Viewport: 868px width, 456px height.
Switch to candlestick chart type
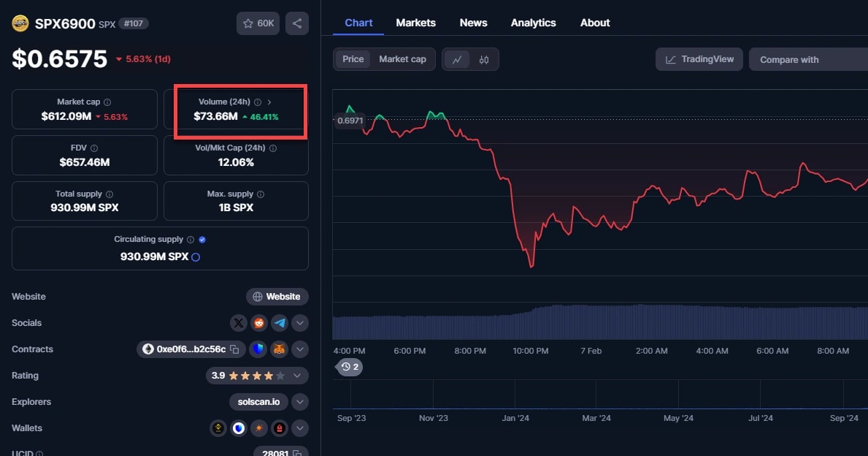click(x=483, y=60)
